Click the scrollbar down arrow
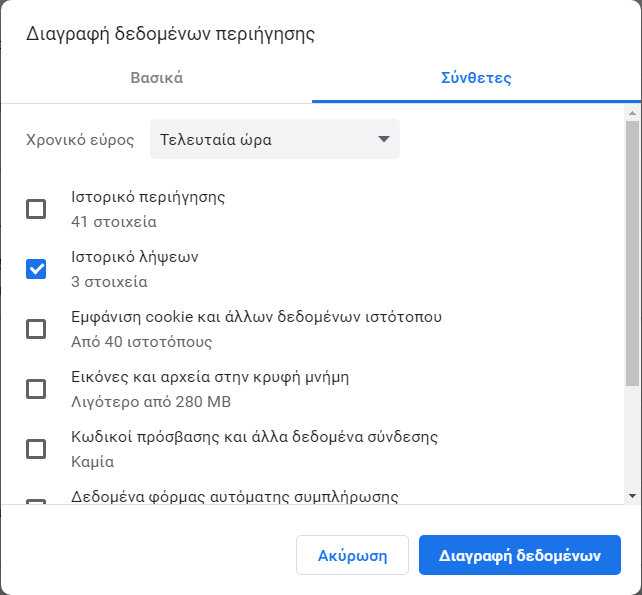Image resolution: width=642 pixels, height=595 pixels. [633, 496]
